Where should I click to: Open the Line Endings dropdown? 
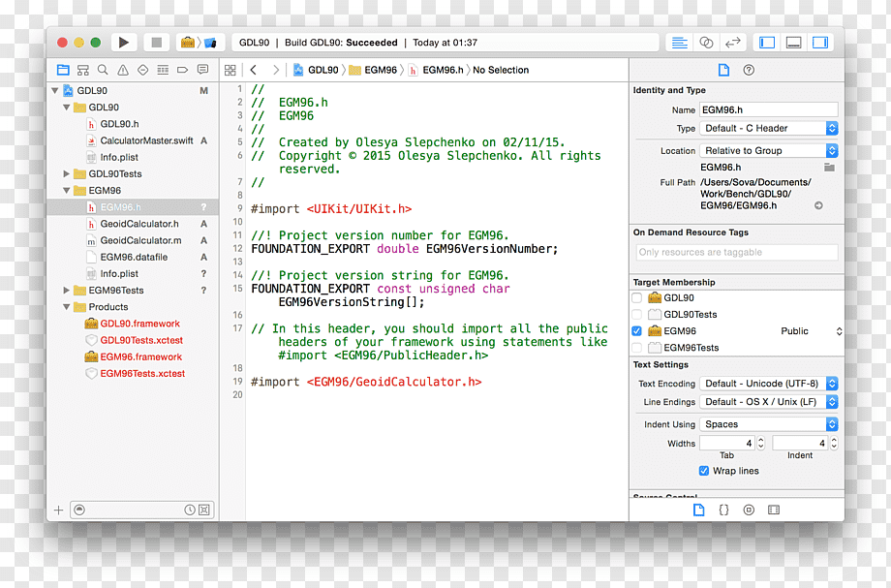(x=769, y=402)
